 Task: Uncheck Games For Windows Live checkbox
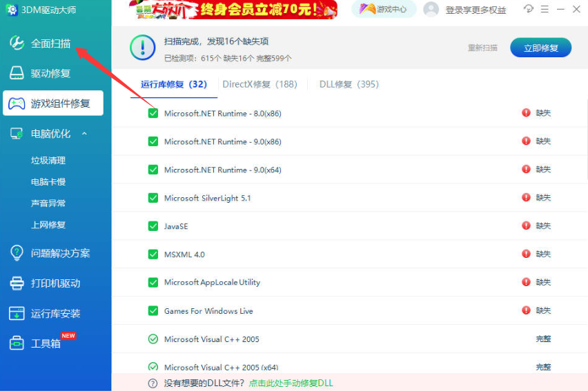pos(153,311)
